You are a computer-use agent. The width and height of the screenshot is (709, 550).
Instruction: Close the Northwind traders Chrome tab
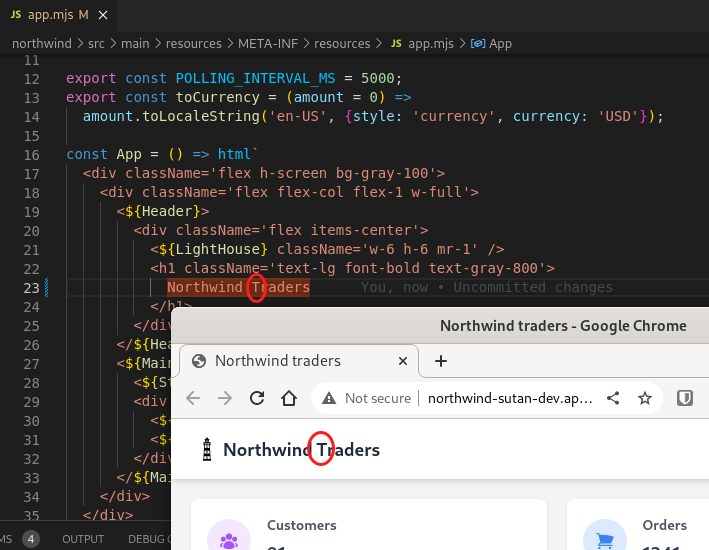[402, 361]
